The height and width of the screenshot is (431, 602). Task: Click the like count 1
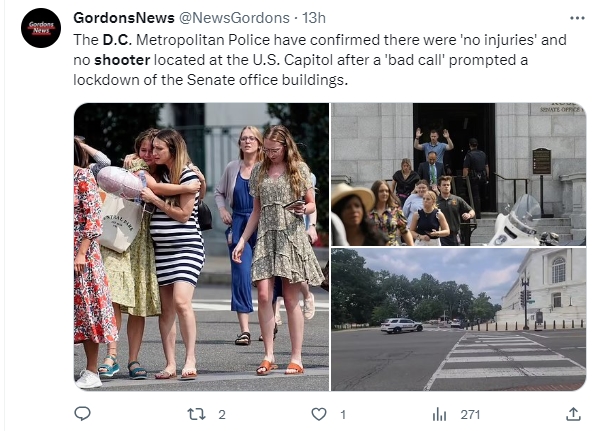343,414
